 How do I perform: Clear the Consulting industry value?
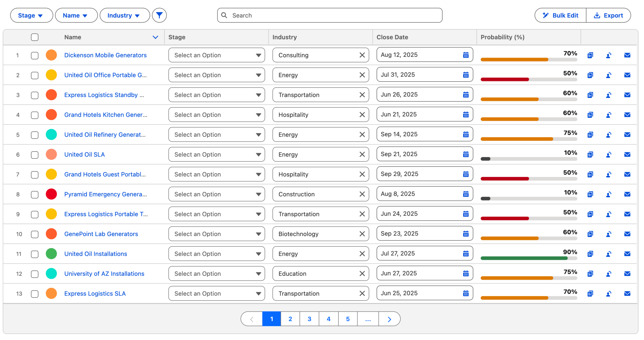tap(362, 55)
